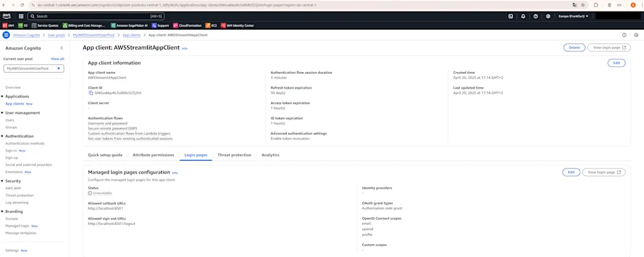This screenshot has width=644, height=257.
Task: Open the info panel icon
Action: click(624, 35)
